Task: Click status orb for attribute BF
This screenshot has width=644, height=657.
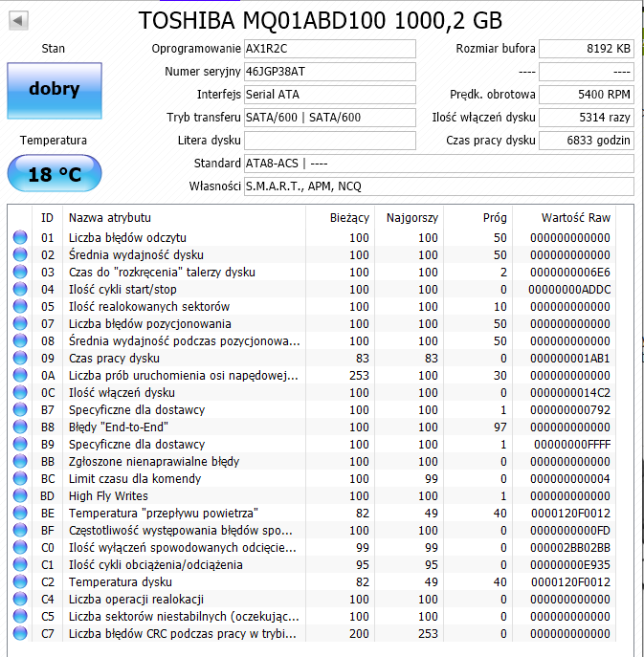Action: tap(20, 530)
